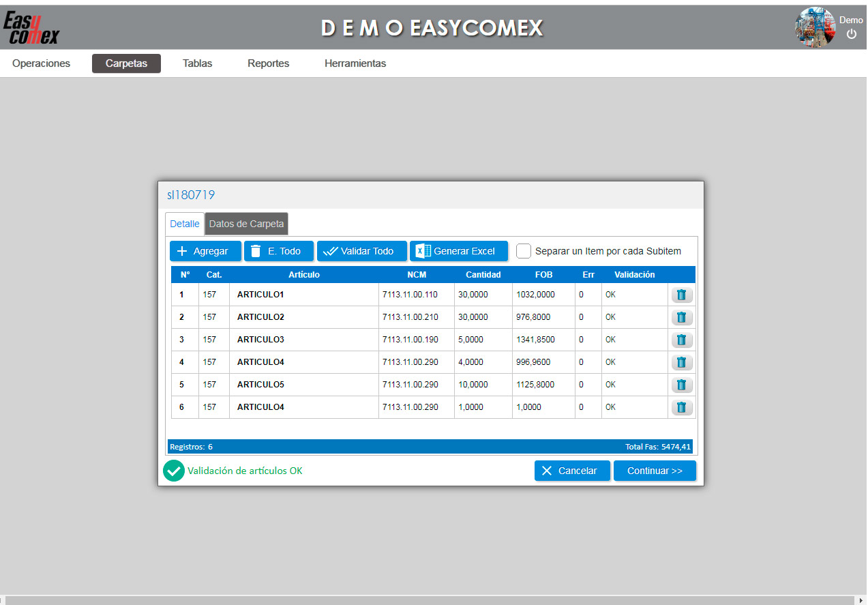Viewport: 868px width, 605px height.
Task: Click the Cantidad column header
Action: [483, 275]
